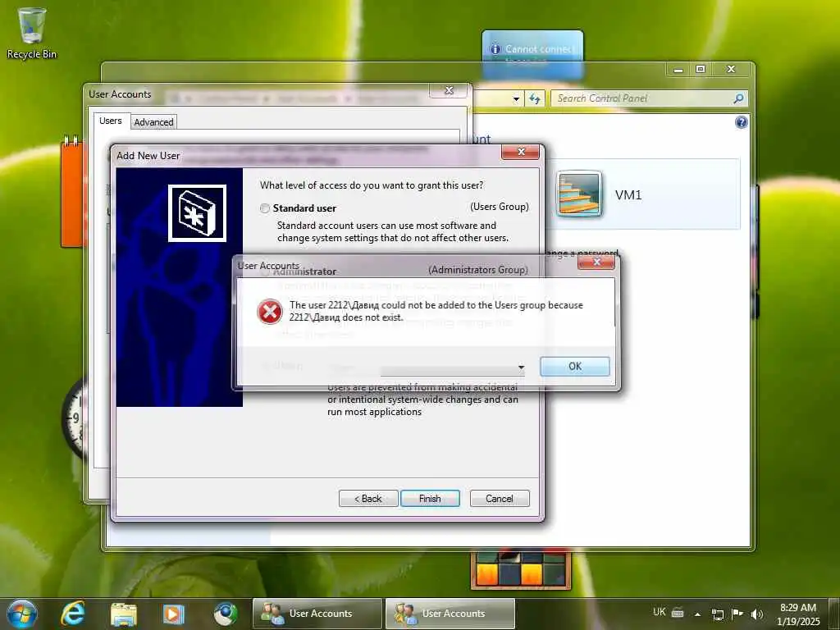Open the Recycle Bin icon
Image resolution: width=840 pixels, height=630 pixels.
click(32, 33)
